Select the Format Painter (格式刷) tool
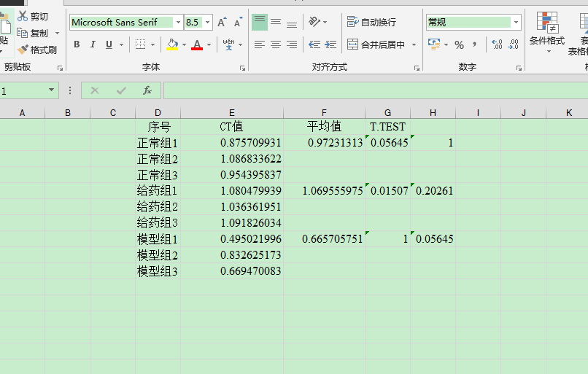588x374 pixels. (x=36, y=50)
